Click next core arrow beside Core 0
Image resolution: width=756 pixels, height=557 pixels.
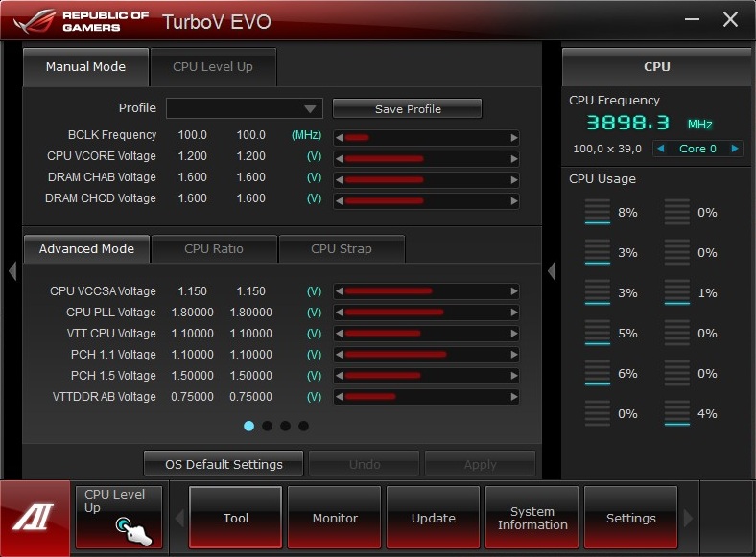coord(735,149)
